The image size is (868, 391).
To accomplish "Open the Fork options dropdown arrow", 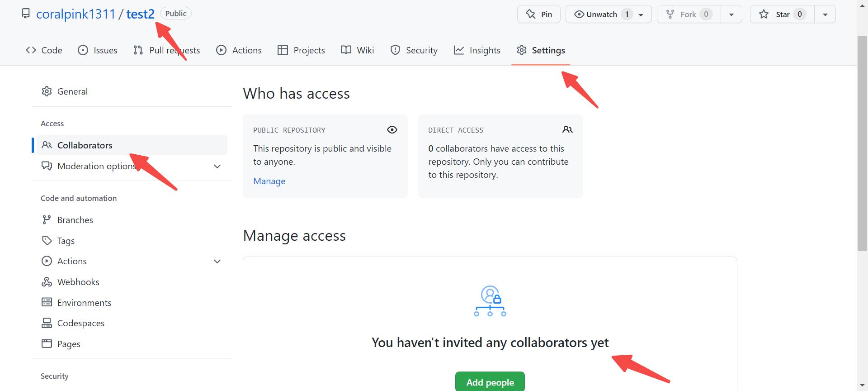I will pyautogui.click(x=731, y=14).
